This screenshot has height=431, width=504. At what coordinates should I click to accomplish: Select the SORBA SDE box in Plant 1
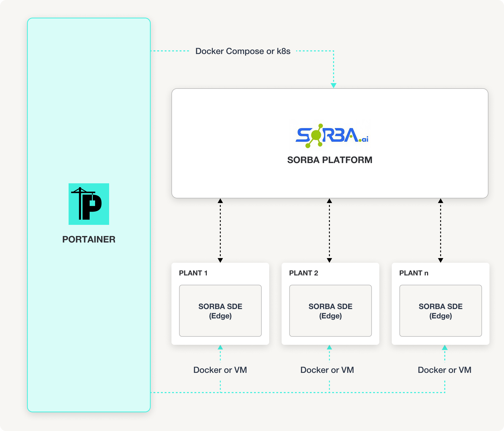coord(220,311)
